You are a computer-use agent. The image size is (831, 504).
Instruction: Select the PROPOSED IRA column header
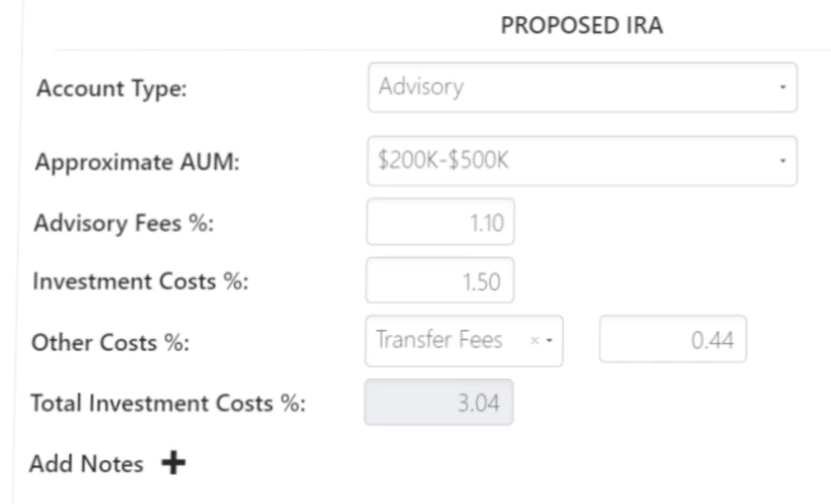tap(581, 26)
